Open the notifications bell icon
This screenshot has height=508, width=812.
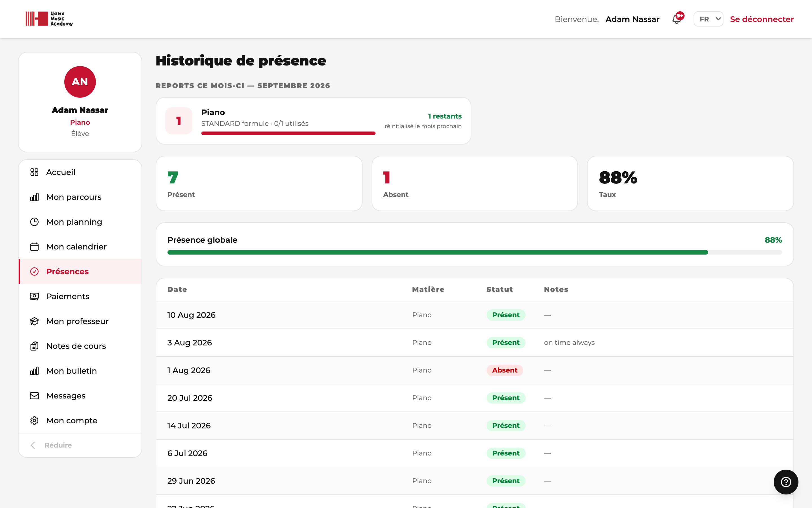(x=677, y=19)
